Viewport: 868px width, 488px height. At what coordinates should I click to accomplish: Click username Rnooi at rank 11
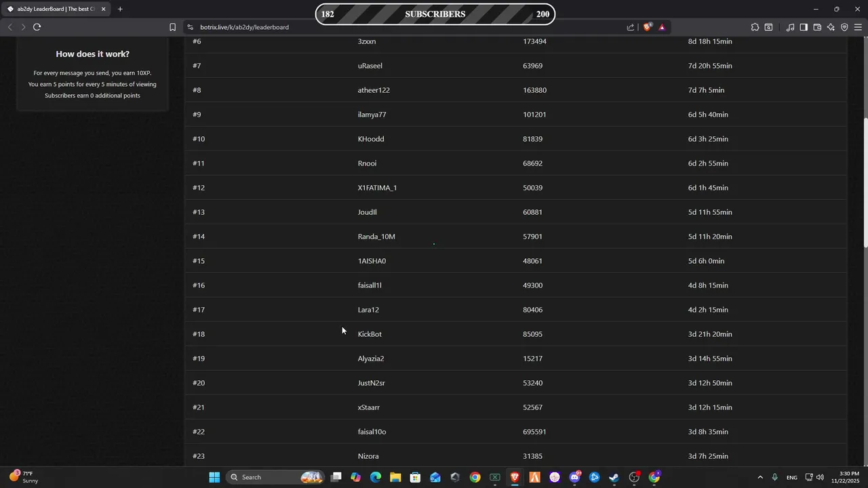click(367, 163)
